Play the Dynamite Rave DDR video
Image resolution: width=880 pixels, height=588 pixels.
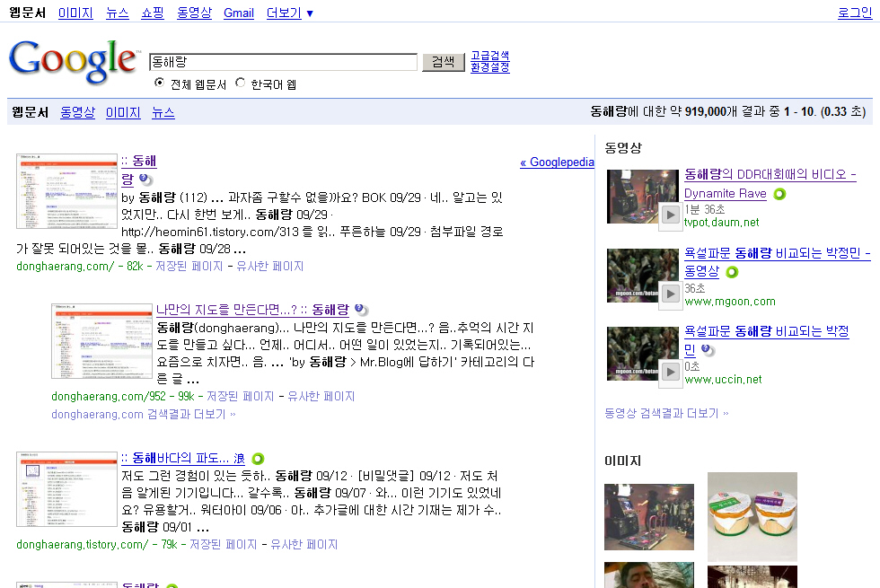pyautogui.click(x=670, y=215)
